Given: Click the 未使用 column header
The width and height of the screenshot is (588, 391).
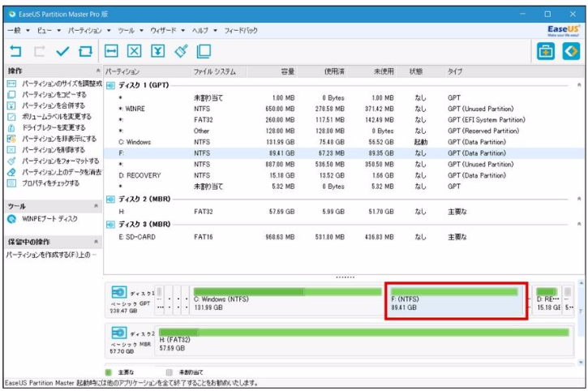Looking at the screenshot, I should (x=371, y=71).
